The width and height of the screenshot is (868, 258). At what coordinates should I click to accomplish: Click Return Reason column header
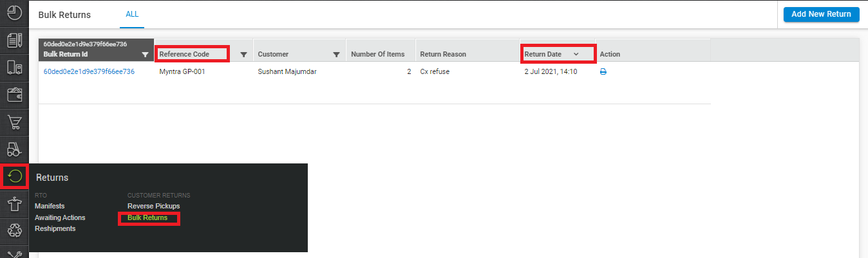click(443, 54)
